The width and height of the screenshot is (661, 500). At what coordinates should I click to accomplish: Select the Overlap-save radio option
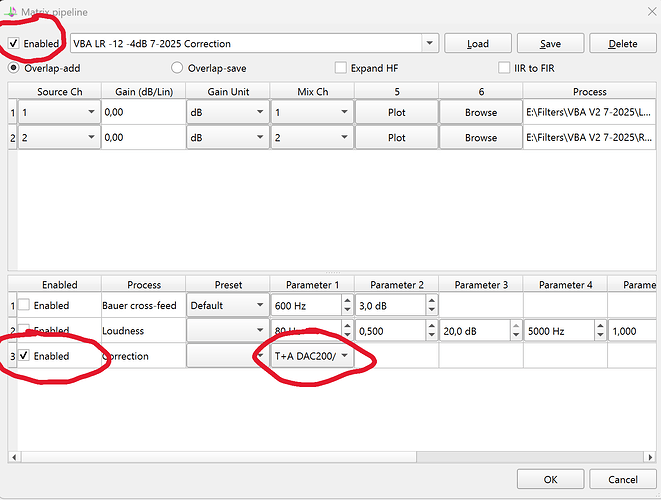pyautogui.click(x=178, y=68)
